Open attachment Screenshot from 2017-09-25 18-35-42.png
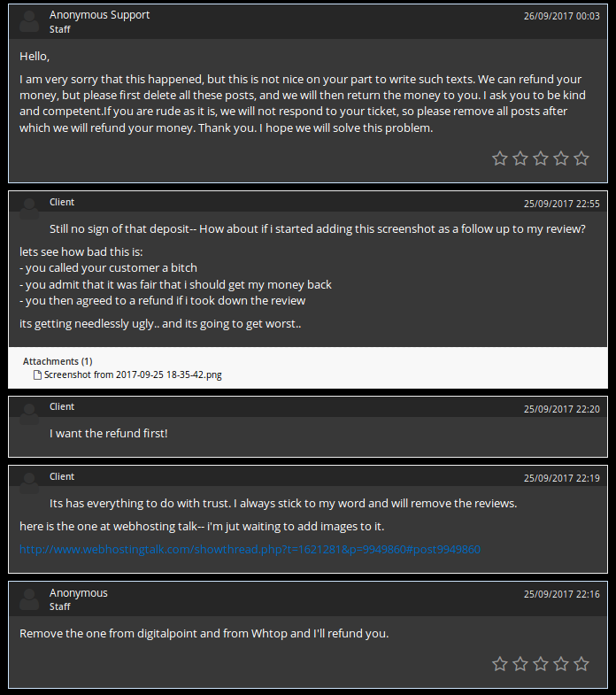 point(133,375)
